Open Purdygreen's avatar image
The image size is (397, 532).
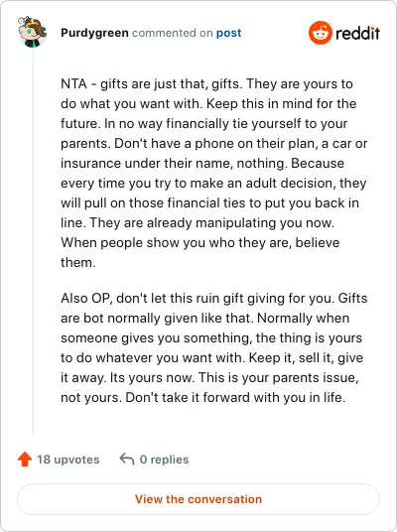tap(32, 32)
